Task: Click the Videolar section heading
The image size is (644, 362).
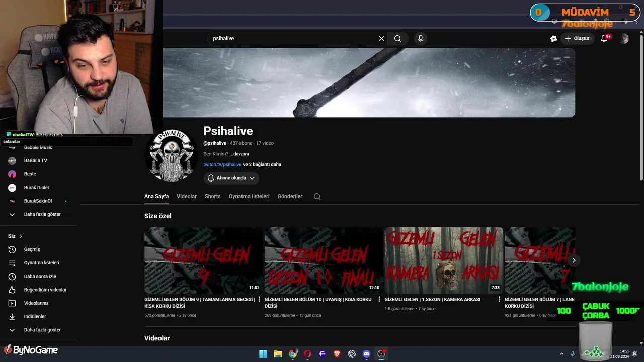Action: coord(157,338)
